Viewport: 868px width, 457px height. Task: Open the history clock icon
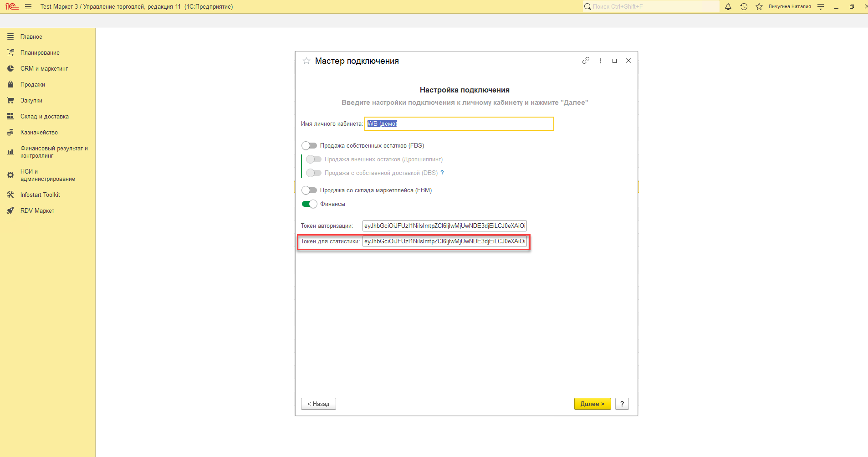tap(744, 7)
